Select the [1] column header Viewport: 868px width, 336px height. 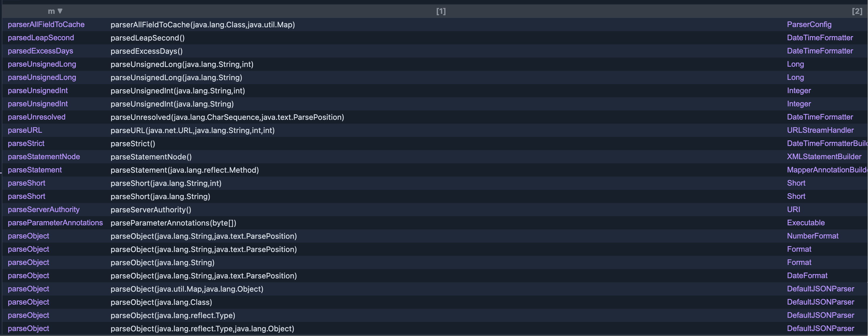point(441,11)
